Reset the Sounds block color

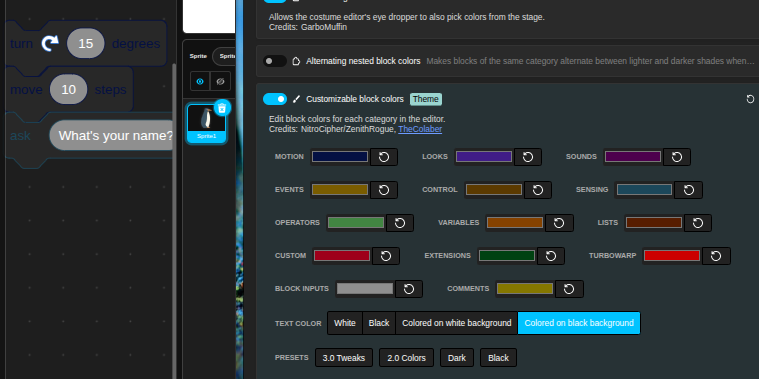click(677, 157)
